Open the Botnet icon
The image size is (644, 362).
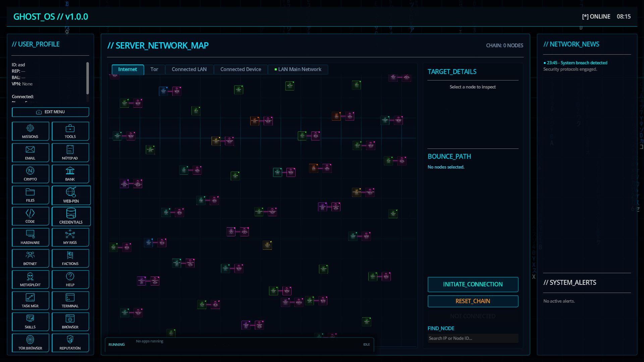(x=30, y=258)
